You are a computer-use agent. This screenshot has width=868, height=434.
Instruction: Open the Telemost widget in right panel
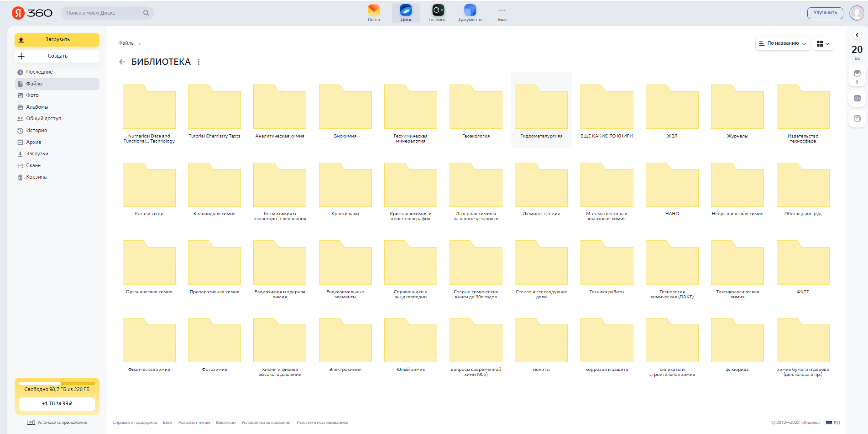point(857,98)
